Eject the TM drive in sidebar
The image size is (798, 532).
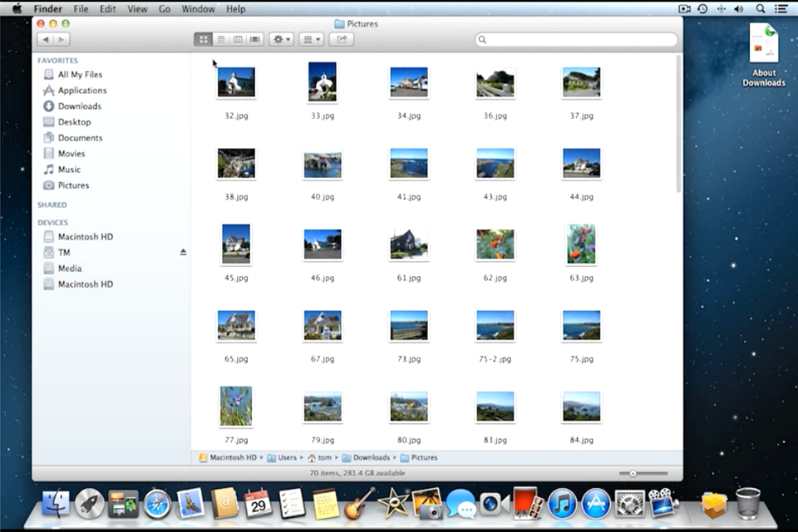[x=183, y=253]
